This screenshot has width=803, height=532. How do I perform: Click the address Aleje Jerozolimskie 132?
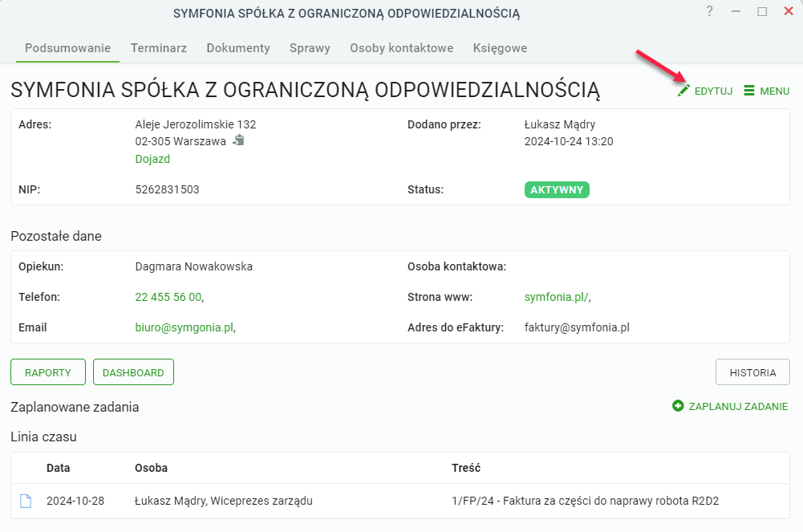pyautogui.click(x=196, y=124)
